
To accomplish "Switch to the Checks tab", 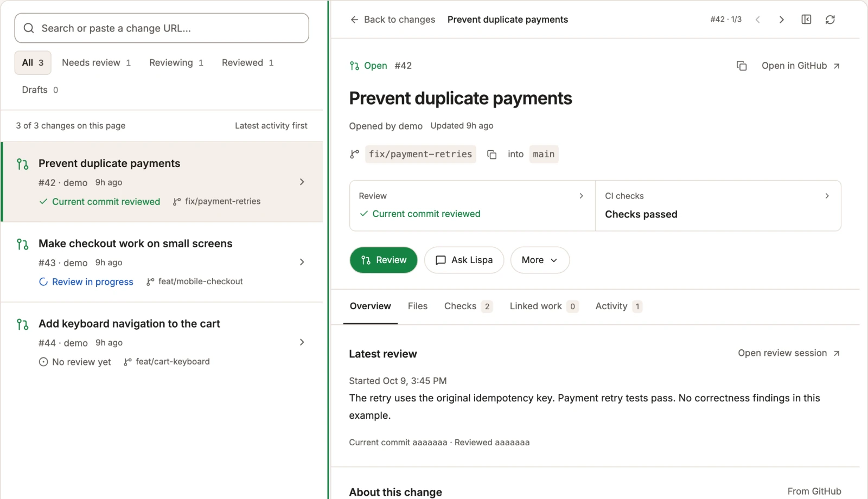I will click(x=468, y=306).
